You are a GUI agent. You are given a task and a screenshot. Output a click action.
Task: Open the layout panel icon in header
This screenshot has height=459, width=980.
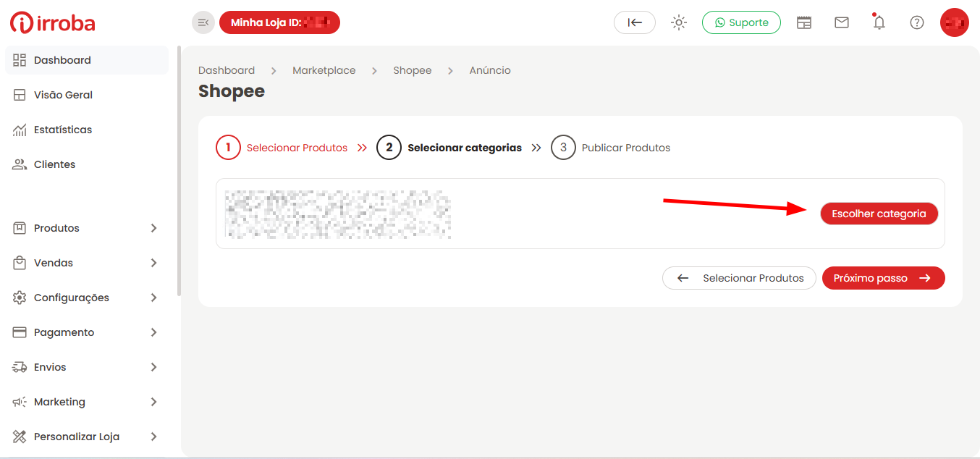coord(804,22)
